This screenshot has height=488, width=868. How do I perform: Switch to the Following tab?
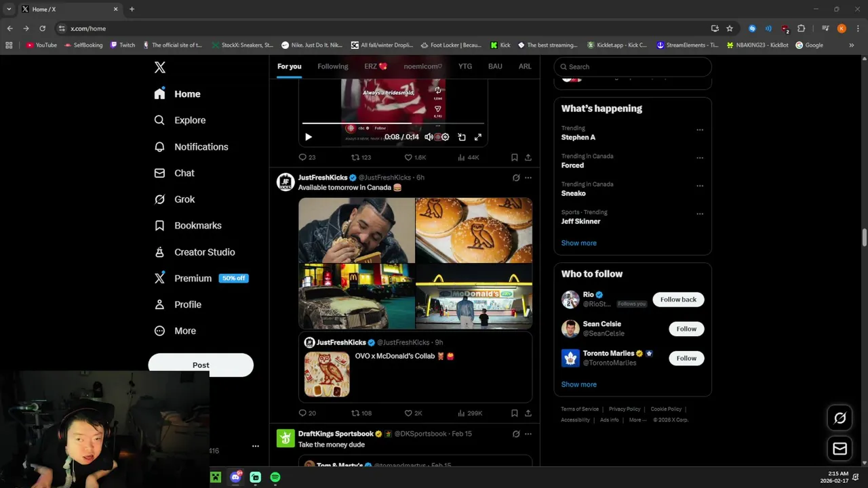click(333, 66)
